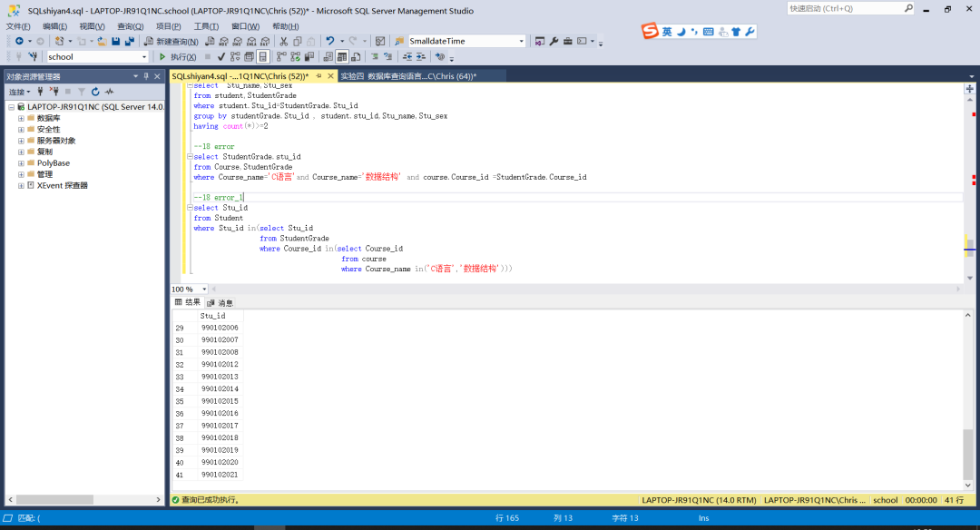Click the increase indent icon
The image size is (980, 530).
point(421,57)
